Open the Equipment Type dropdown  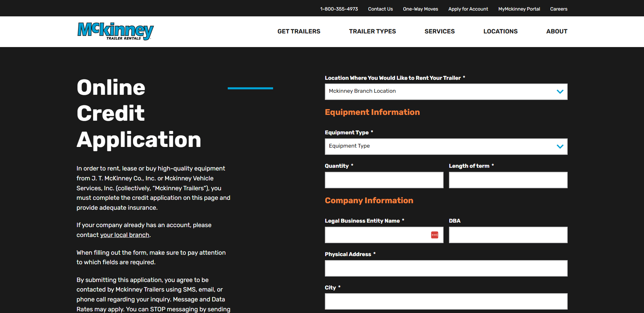[446, 147]
